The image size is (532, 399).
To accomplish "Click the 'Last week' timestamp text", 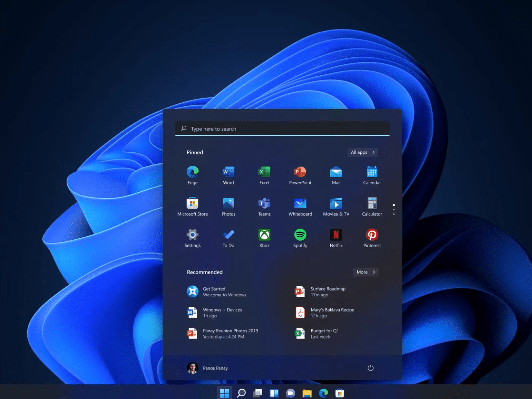I will pos(320,337).
